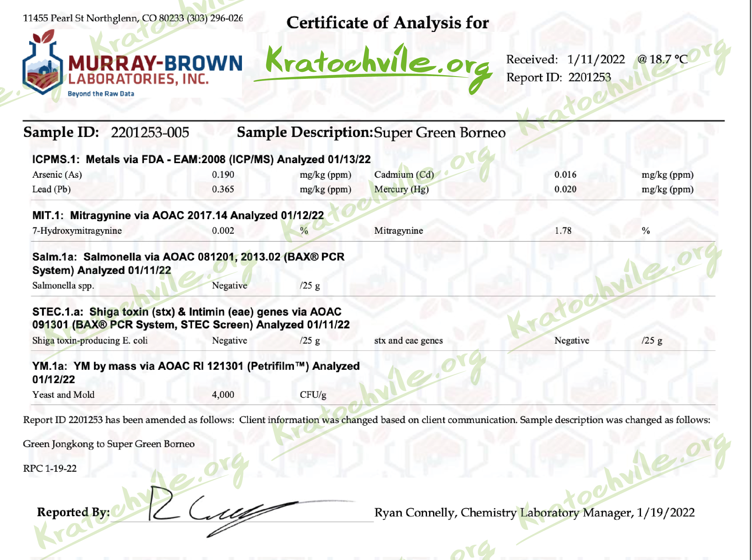Click the 'STEC.1.a: Shiga toxin' section heading
752x560 pixels.
(x=191, y=318)
